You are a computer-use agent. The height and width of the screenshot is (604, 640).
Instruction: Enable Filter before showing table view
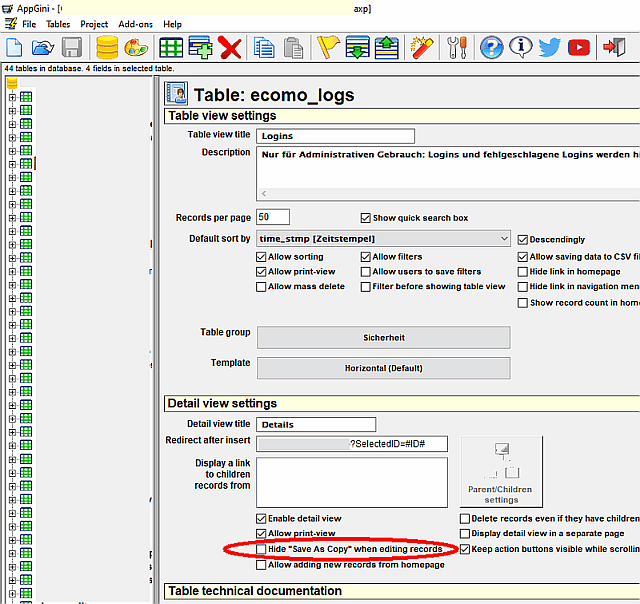point(365,287)
